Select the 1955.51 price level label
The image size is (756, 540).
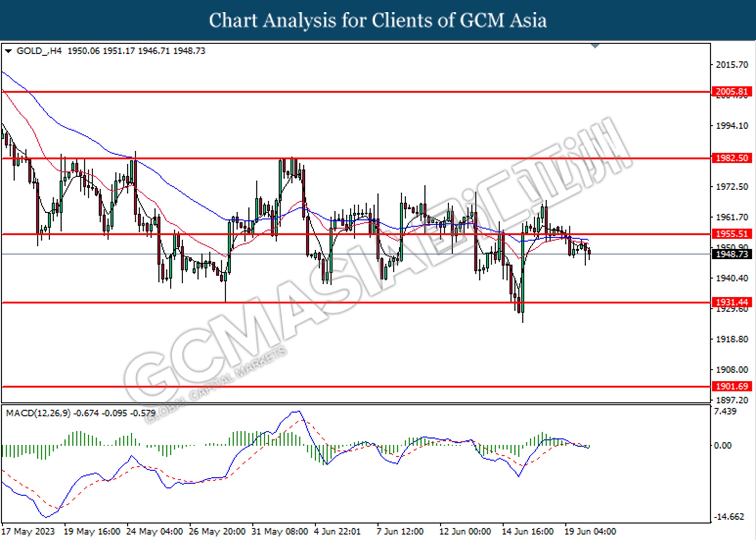tap(732, 234)
